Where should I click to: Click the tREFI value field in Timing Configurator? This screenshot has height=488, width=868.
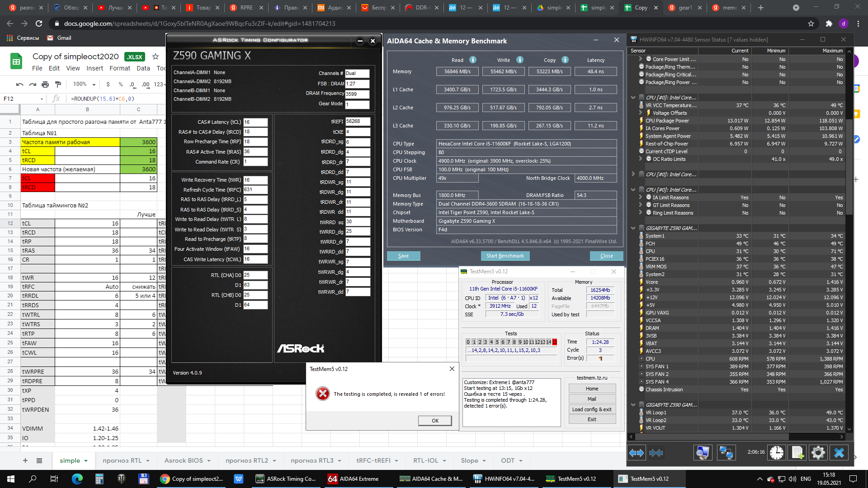358,122
